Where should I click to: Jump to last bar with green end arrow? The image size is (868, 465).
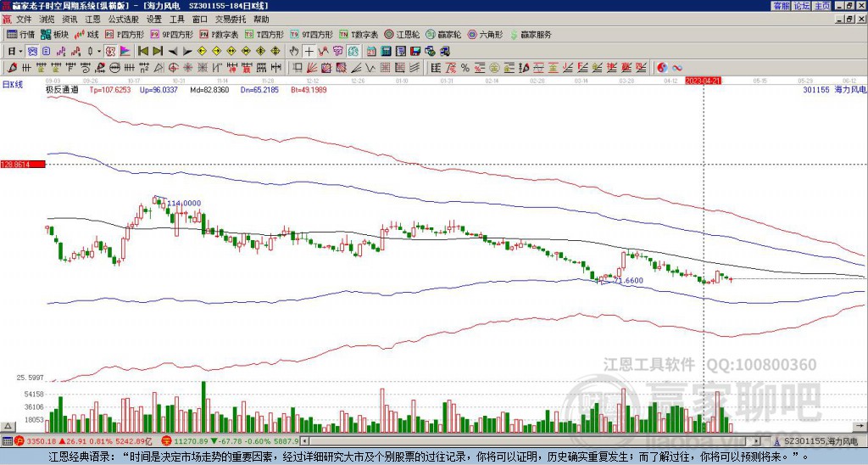158,51
